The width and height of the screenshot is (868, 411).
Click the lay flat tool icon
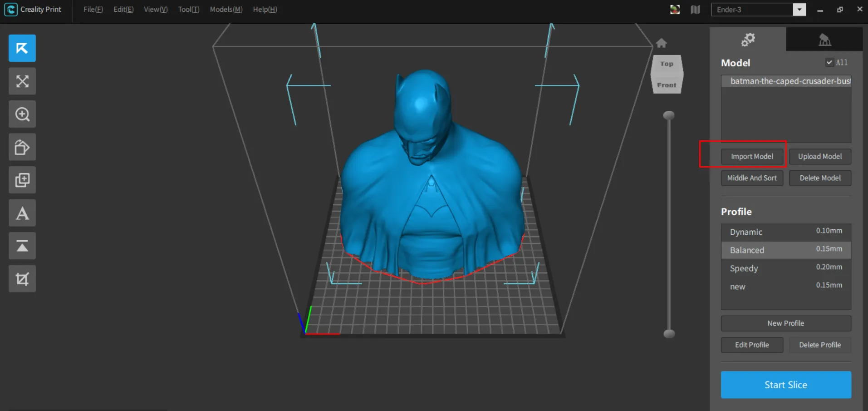pyautogui.click(x=22, y=246)
